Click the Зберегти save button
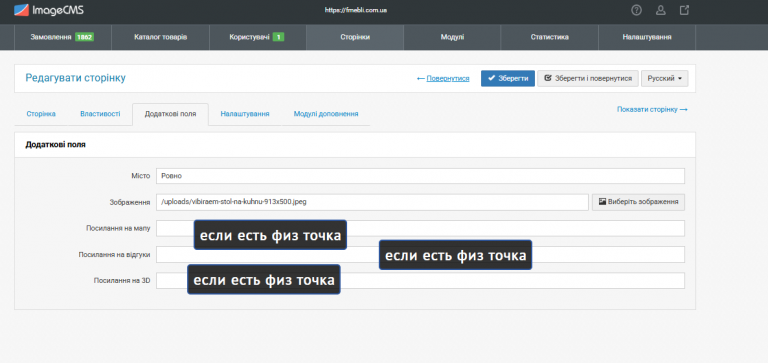768x363 pixels. pos(508,78)
